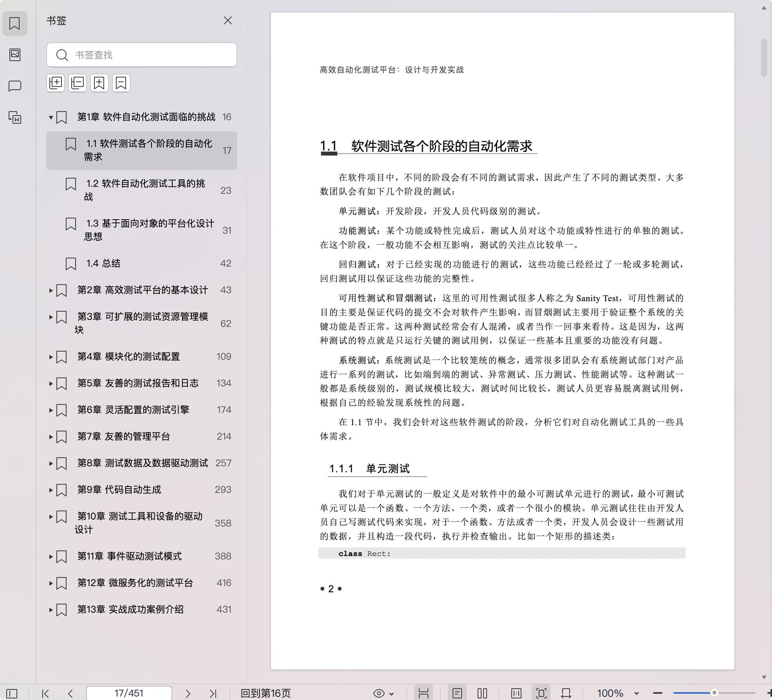Select single-page layout icon
The image size is (772, 700).
tap(457, 693)
